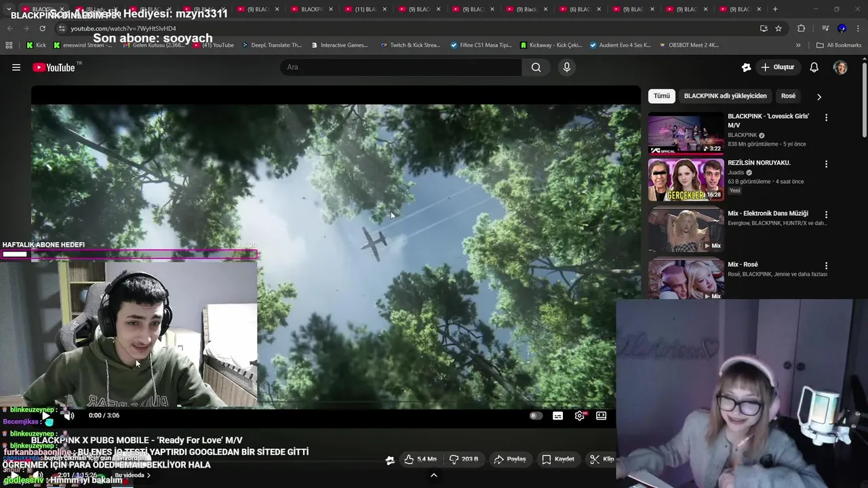Open YouTube notifications bell
Image resolution: width=868 pixels, height=488 pixels.
point(814,67)
